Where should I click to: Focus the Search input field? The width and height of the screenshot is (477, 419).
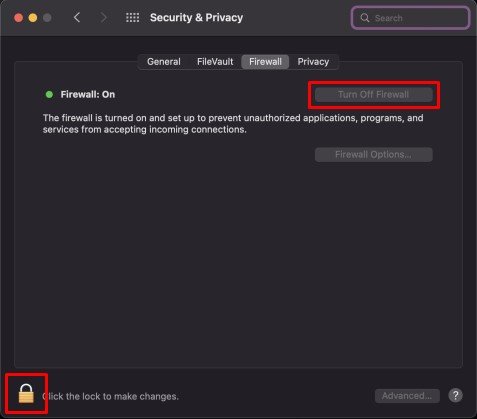(411, 18)
